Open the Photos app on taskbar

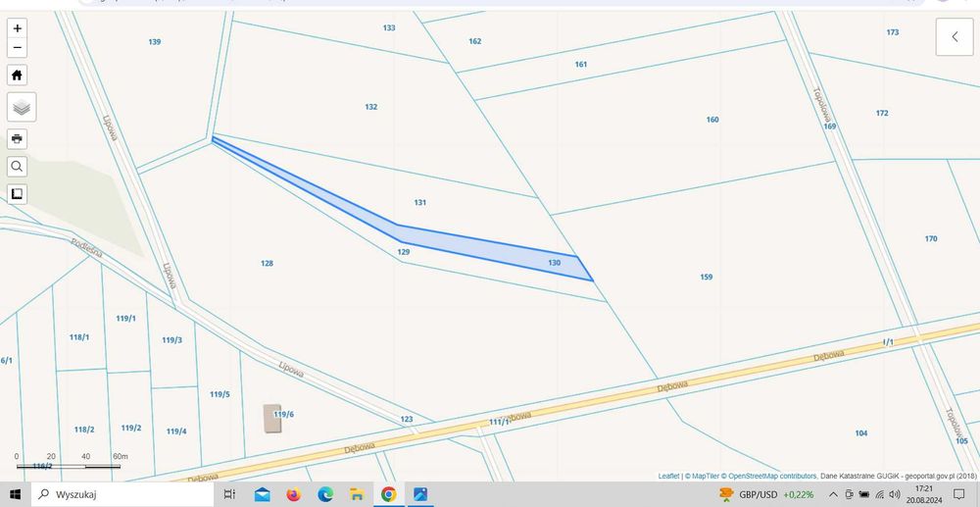420,494
